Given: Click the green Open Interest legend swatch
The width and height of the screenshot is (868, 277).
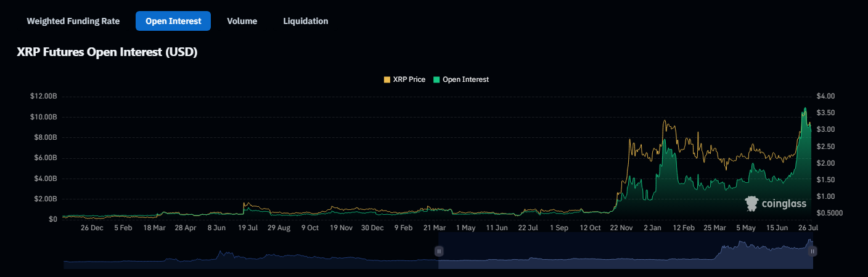Looking at the screenshot, I should pos(437,79).
